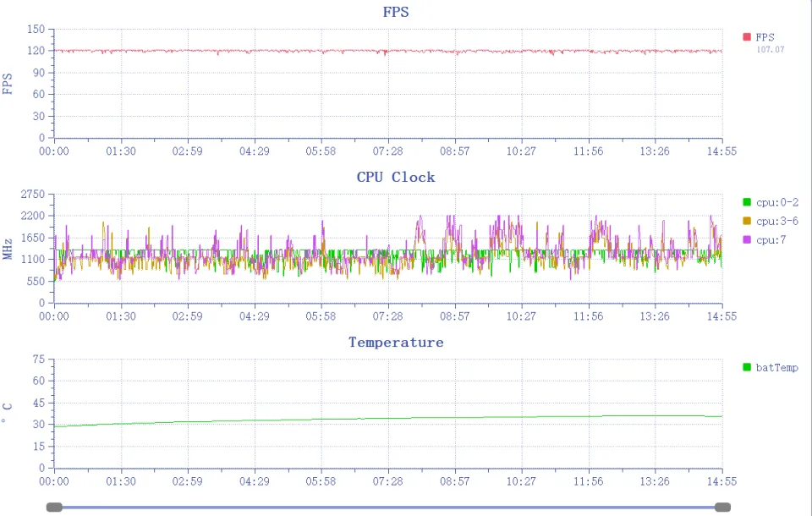
Task: Toggle the batTemp legend label
Action: point(777,367)
